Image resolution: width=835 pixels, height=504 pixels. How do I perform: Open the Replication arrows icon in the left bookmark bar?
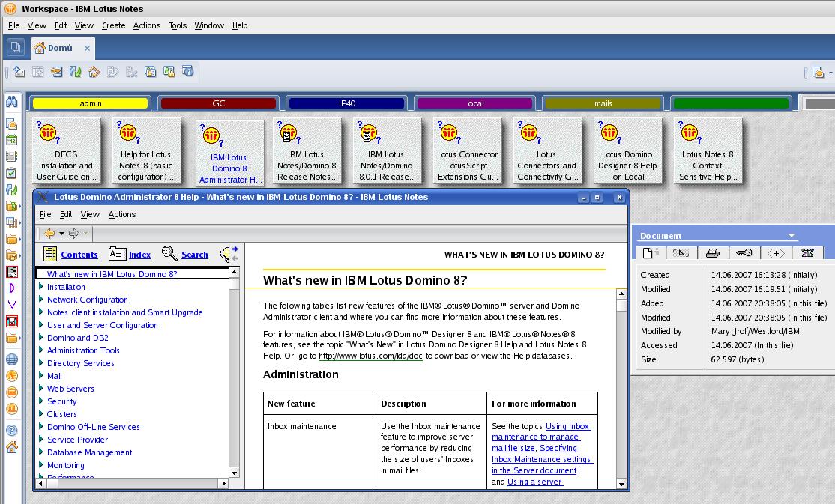[12, 189]
